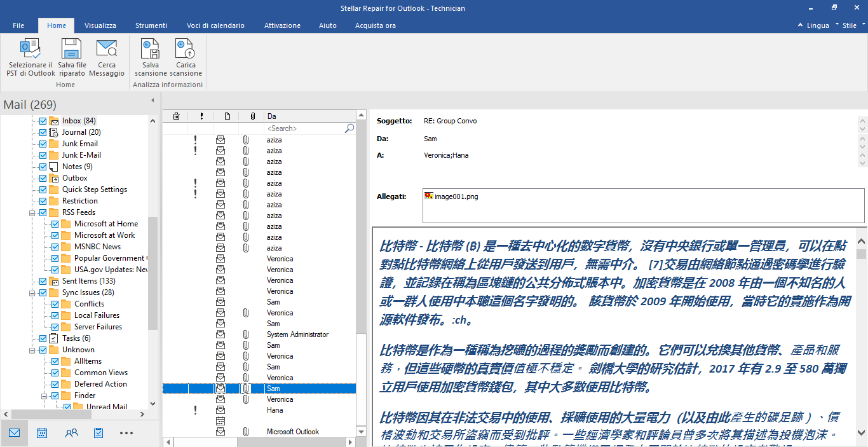Open Acquista ora tab

pyautogui.click(x=376, y=25)
